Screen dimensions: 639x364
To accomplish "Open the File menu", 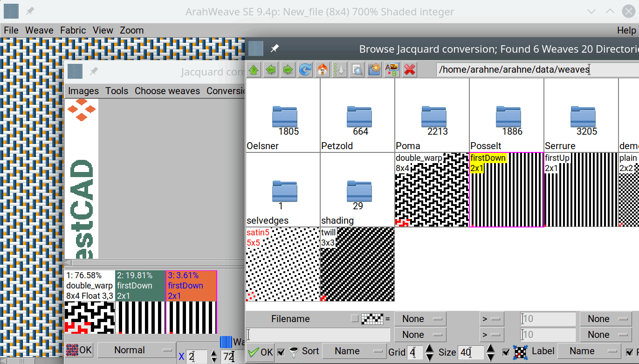I will [11, 30].
